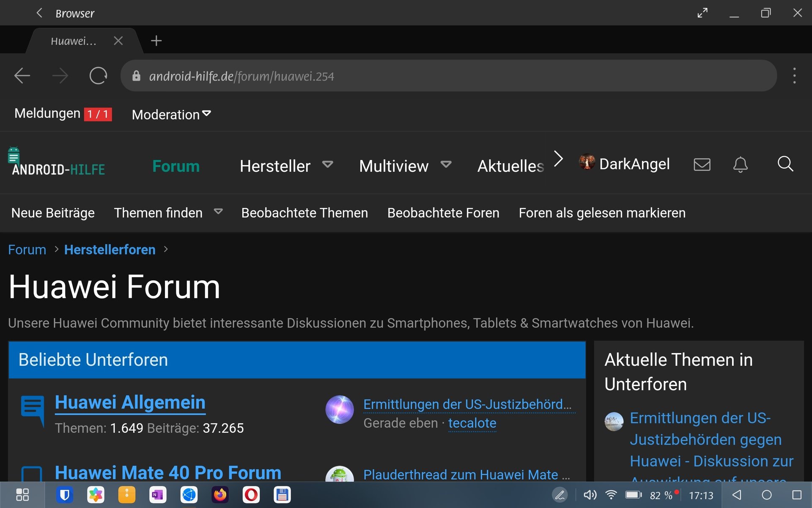The image size is (812, 508).
Task: Close the Huawei browser tab
Action: point(118,41)
